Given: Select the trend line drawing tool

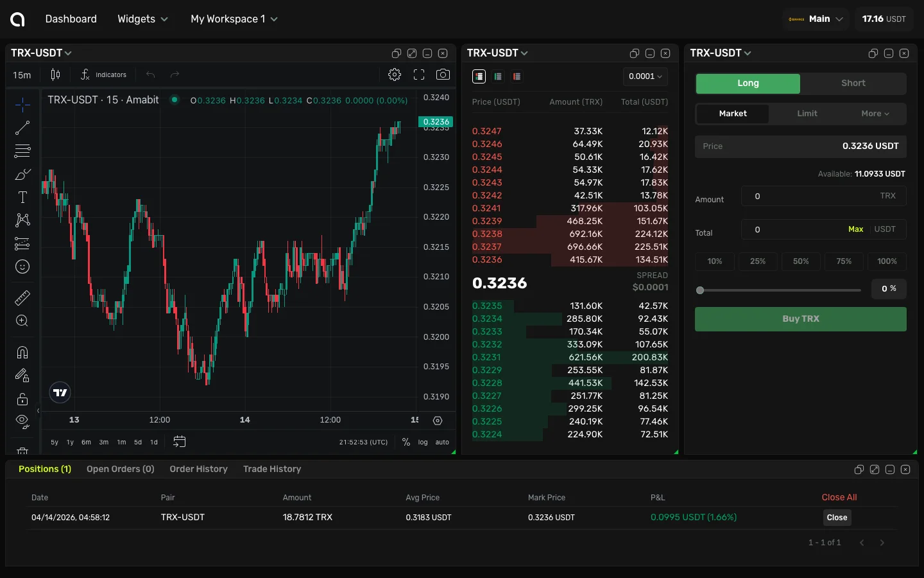Looking at the screenshot, I should point(22,128).
